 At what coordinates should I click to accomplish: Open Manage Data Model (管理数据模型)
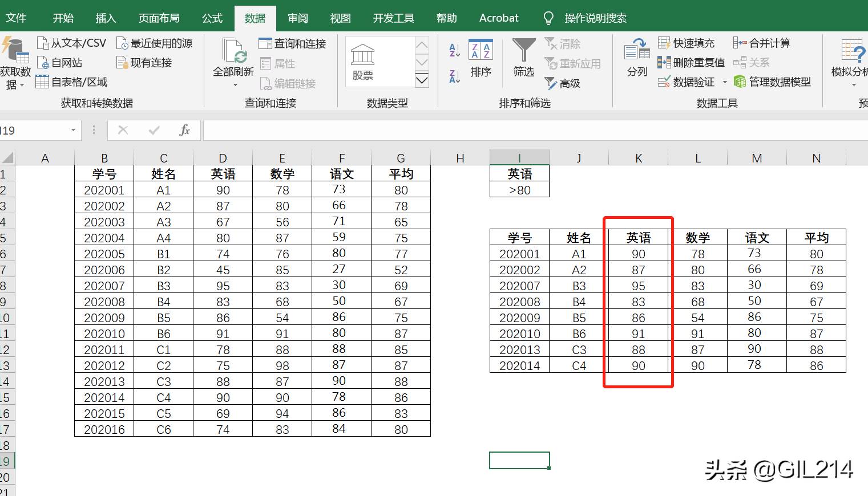tap(772, 82)
